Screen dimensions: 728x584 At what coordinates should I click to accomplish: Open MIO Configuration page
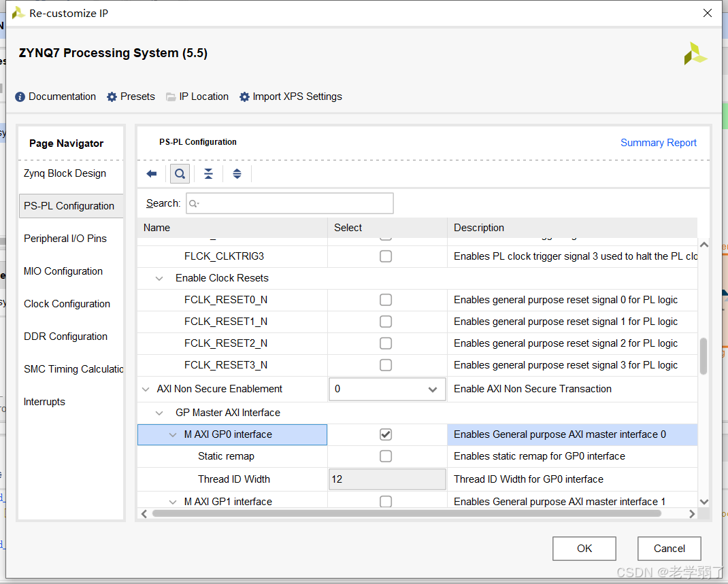pyautogui.click(x=63, y=271)
